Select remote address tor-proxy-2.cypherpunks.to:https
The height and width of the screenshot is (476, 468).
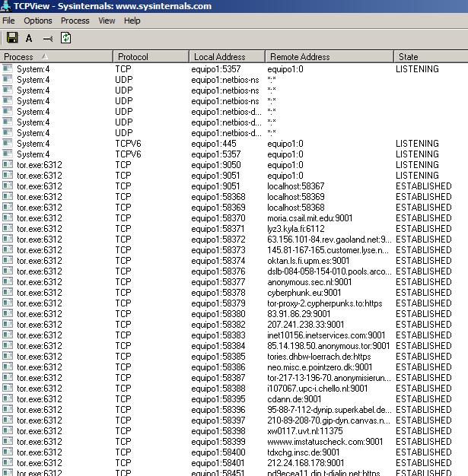click(325, 303)
